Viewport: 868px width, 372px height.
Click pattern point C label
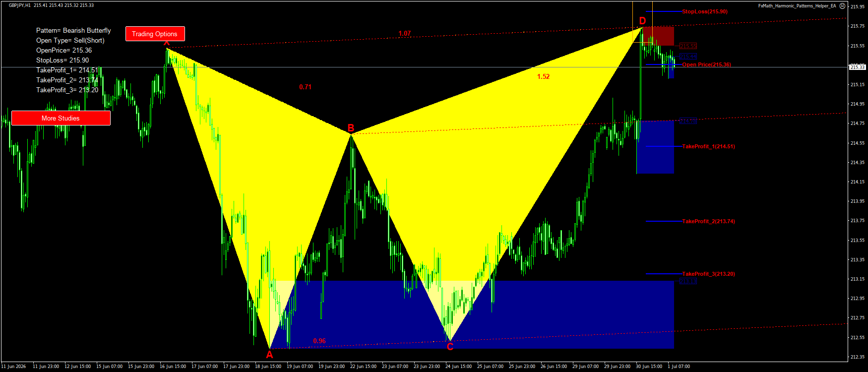450,347
